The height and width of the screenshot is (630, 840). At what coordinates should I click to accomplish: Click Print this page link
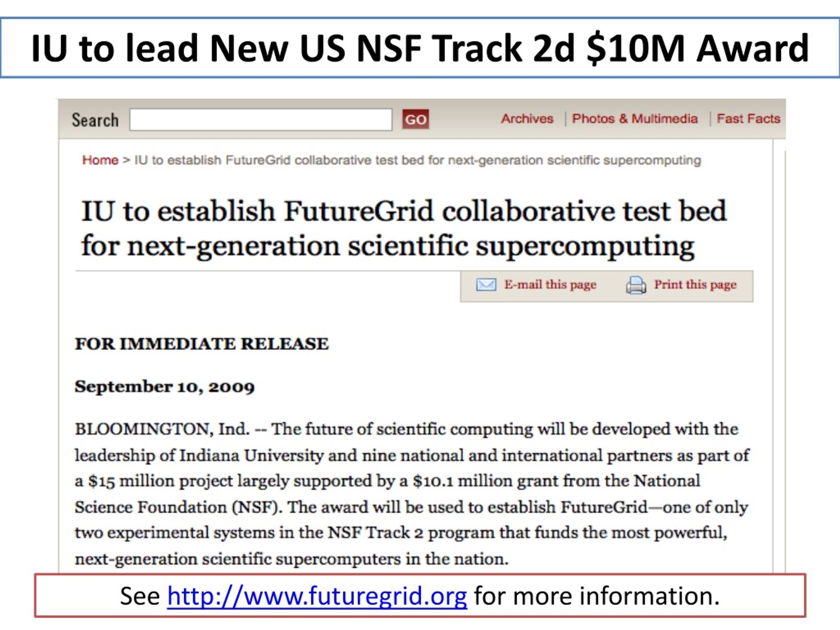click(695, 284)
